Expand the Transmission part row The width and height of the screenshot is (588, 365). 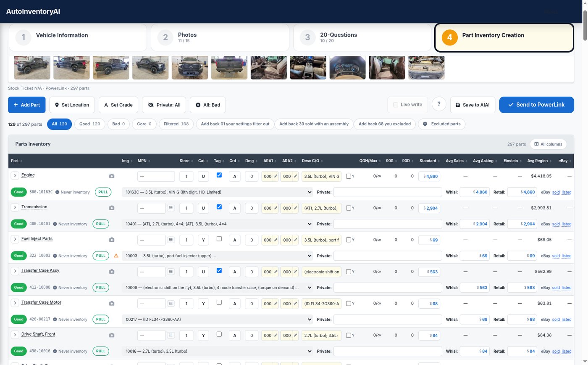(x=15, y=207)
